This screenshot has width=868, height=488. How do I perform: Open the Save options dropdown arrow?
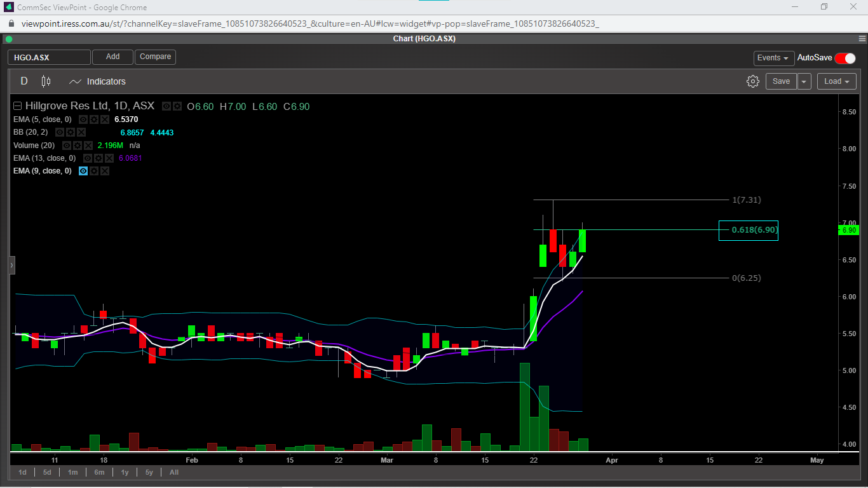point(804,81)
